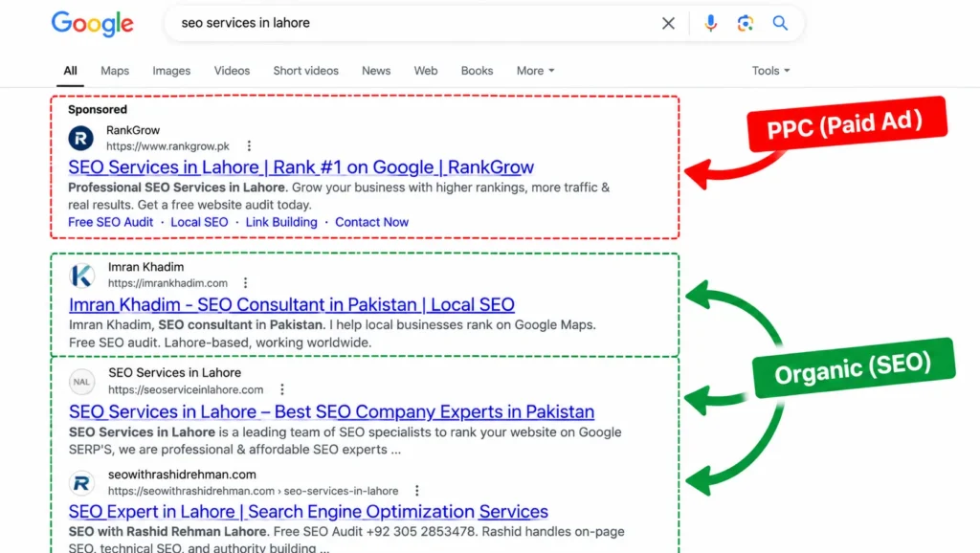The width and height of the screenshot is (980, 553).
Task: Open three-dot menu beside seoserviceinlahore.com URL
Action: pyautogui.click(x=282, y=389)
